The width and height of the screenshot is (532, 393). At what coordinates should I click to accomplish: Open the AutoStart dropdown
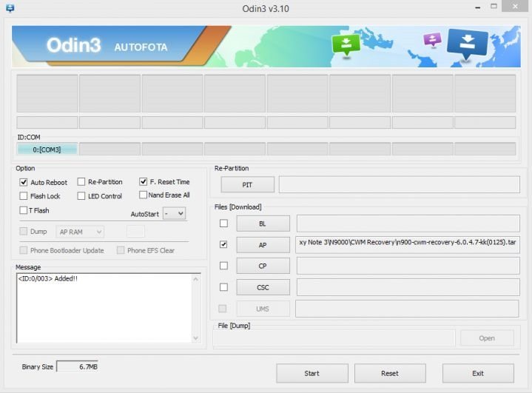click(175, 214)
